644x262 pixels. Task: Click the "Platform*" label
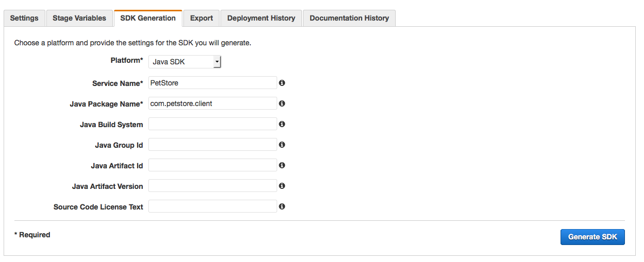click(127, 61)
